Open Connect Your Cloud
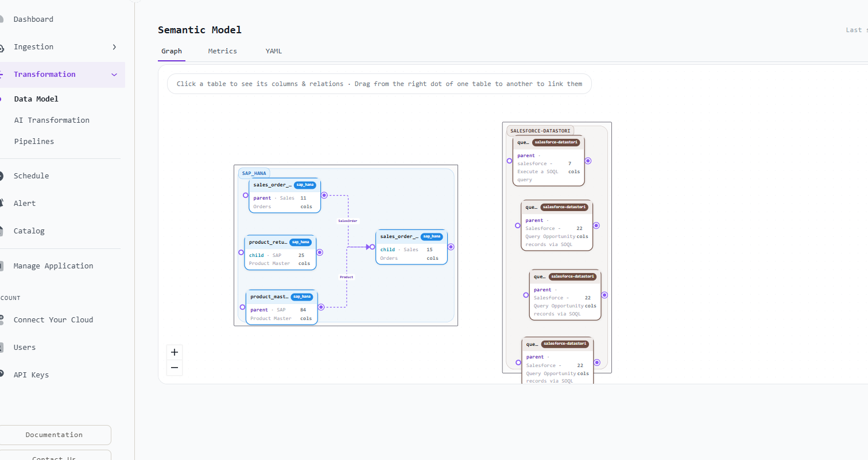Viewport: 868px width, 460px height. pos(53,320)
